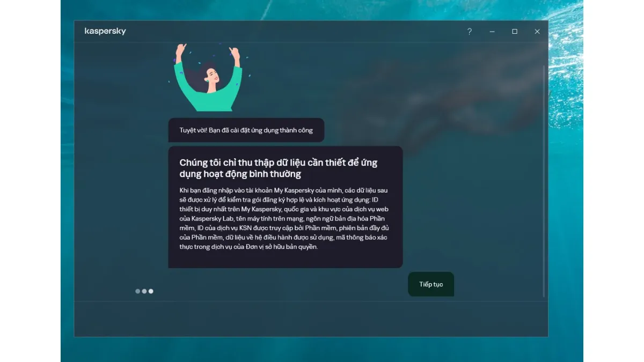This screenshot has height=362, width=644.
Task: Close the Kaspersky setup window
Action: point(537,32)
